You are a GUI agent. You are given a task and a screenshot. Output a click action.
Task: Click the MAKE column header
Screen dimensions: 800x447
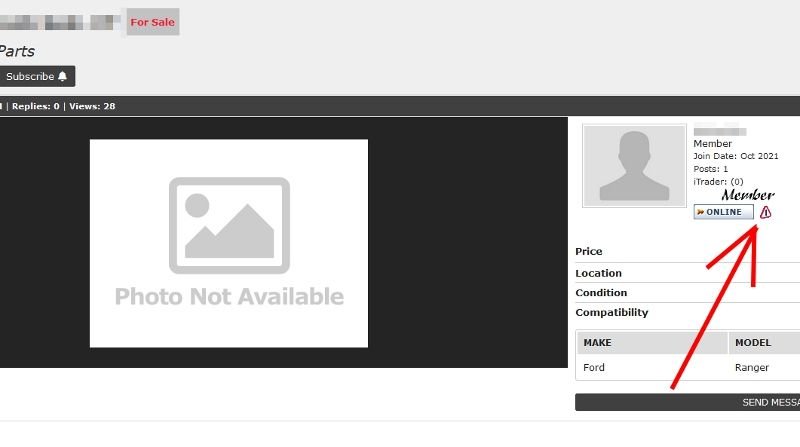(x=597, y=342)
